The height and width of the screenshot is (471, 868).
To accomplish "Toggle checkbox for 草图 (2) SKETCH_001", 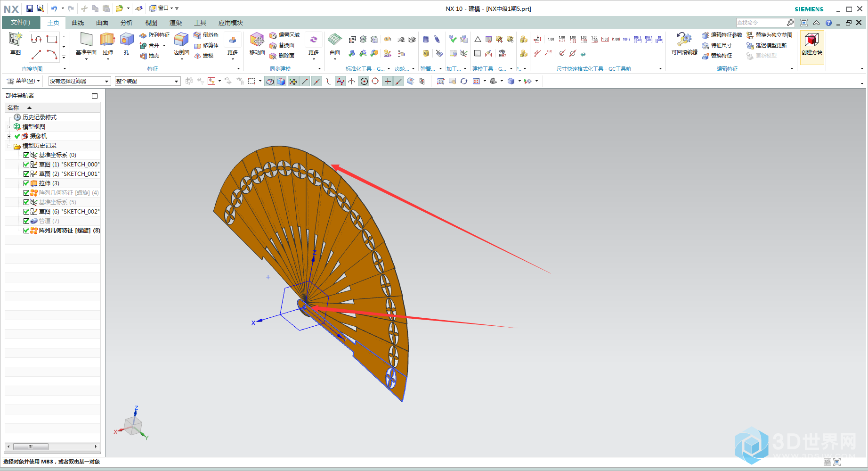I will [x=26, y=174].
